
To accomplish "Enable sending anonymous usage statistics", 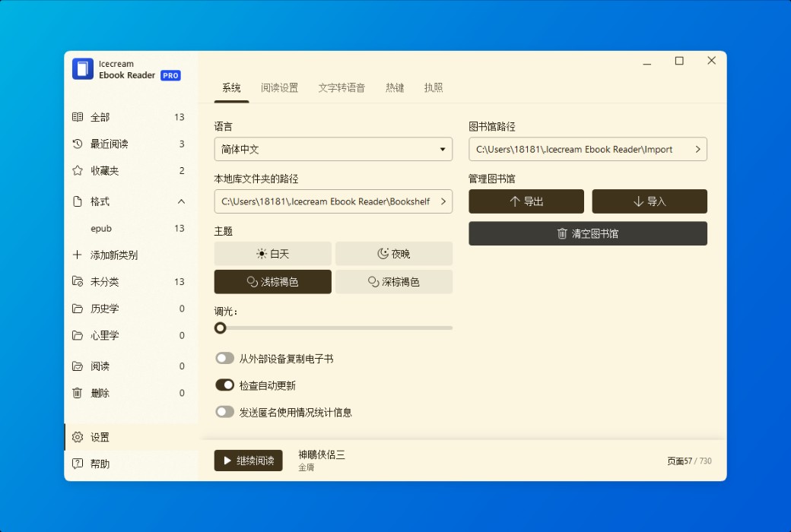I will click(225, 411).
